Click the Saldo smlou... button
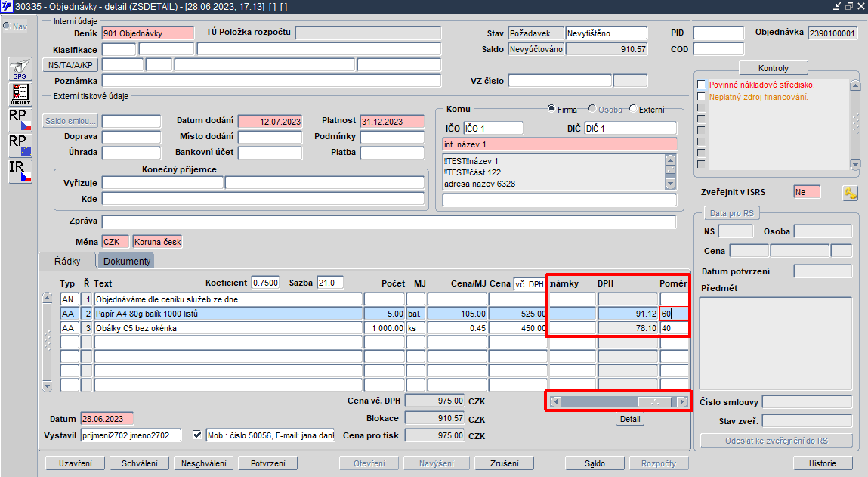The width and height of the screenshot is (868, 477). pyautogui.click(x=70, y=121)
